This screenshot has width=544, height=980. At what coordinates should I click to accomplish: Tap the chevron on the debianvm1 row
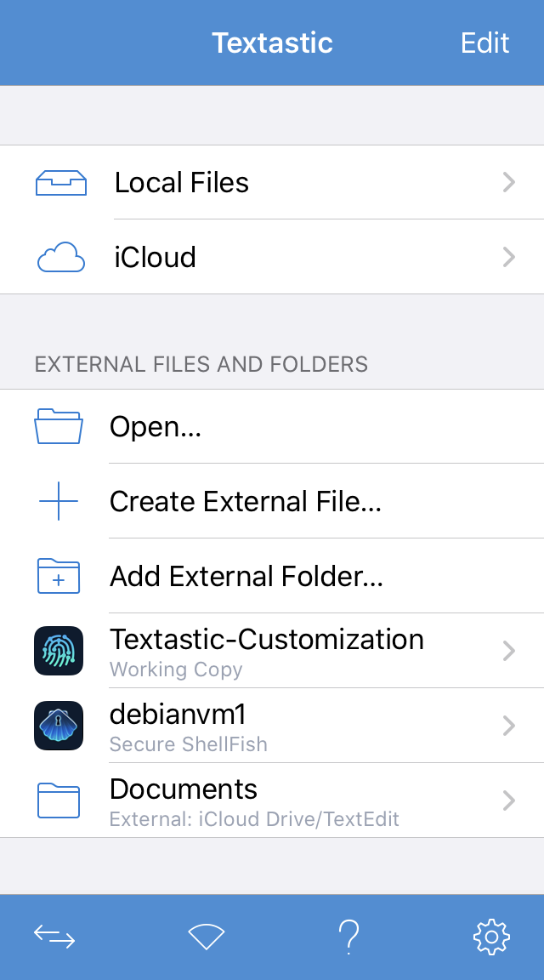510,726
